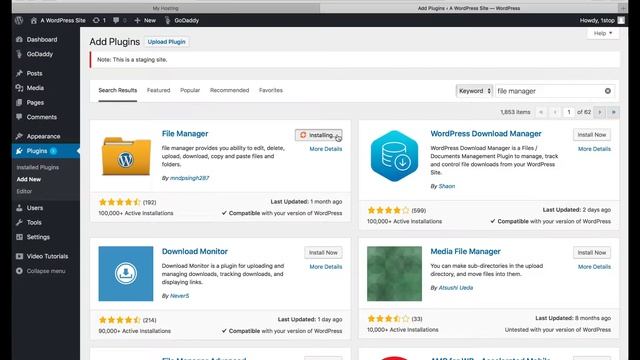Viewport: 640px width, 360px height.
Task: Clear the plugin search field
Action: coord(608,91)
